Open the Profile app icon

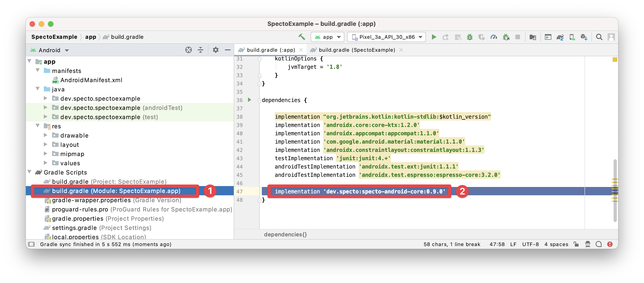click(x=494, y=37)
